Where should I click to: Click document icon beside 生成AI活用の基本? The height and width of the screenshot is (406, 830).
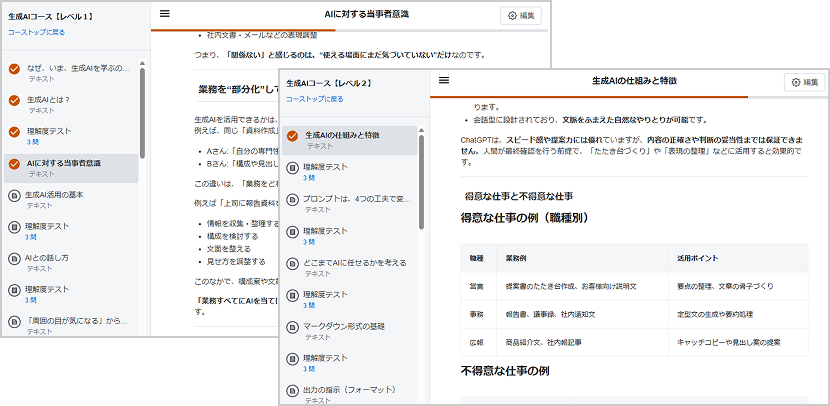14,197
